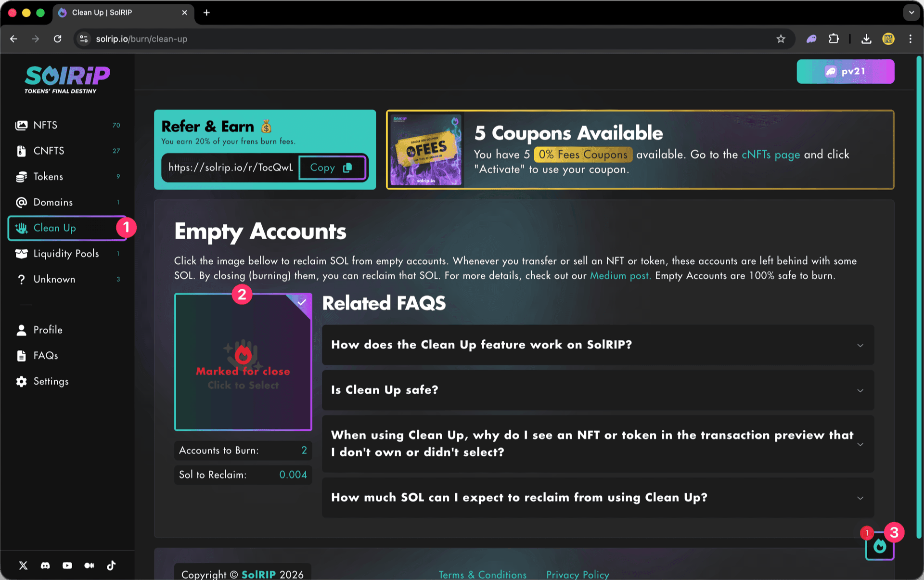
Task: Open the Chrome three-dot menu
Action: tap(911, 39)
